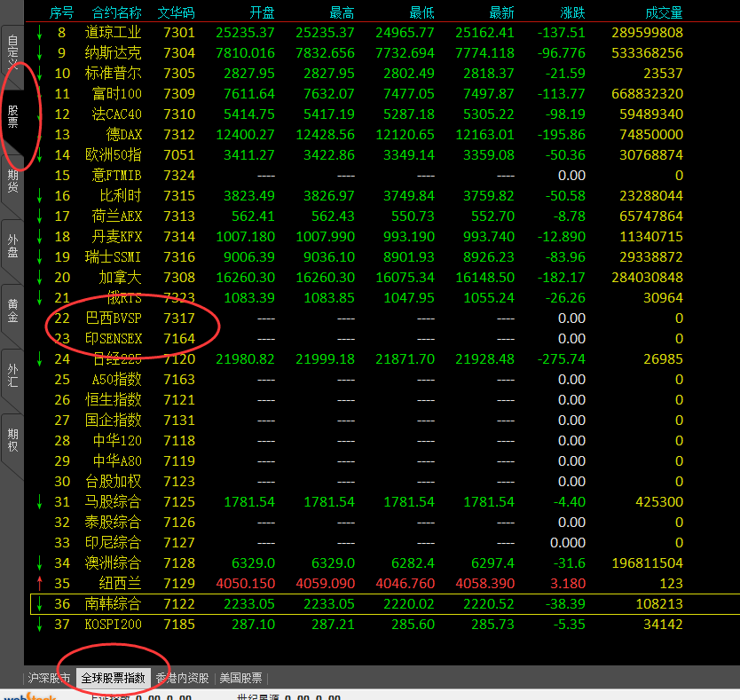The image size is (740, 700).
Task: Select the 全球股票指数 bottom tab
Action: coord(113,678)
